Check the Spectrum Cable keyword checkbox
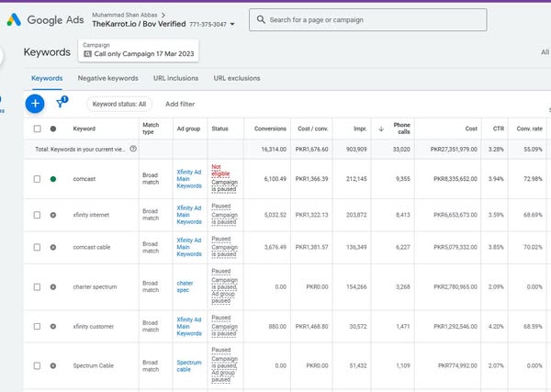 click(x=37, y=365)
